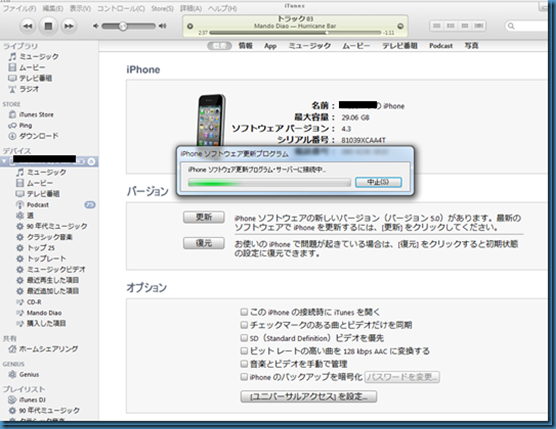
Task: Click the high volume speaker icon
Action: pyautogui.click(x=162, y=26)
